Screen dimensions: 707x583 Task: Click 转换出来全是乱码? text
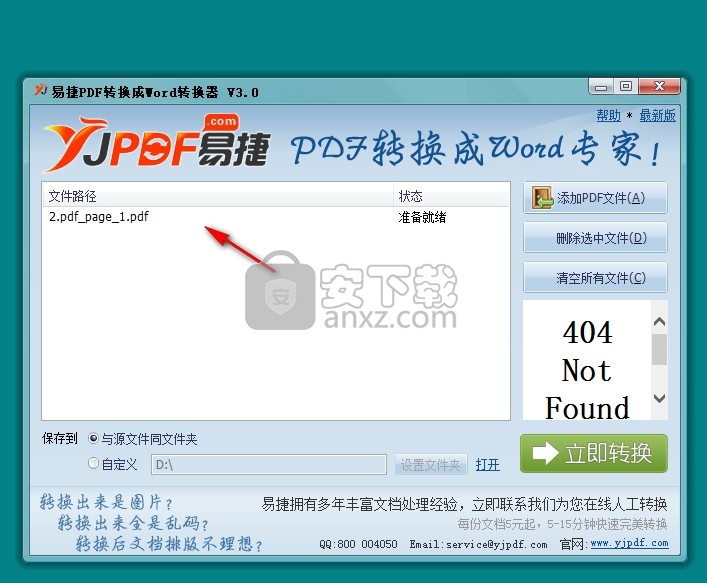click(133, 523)
